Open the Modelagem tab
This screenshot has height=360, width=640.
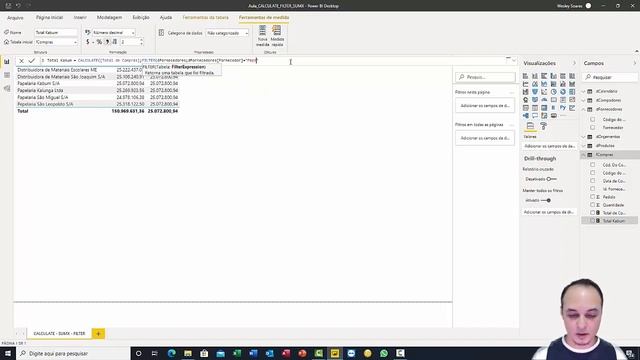[x=109, y=18]
